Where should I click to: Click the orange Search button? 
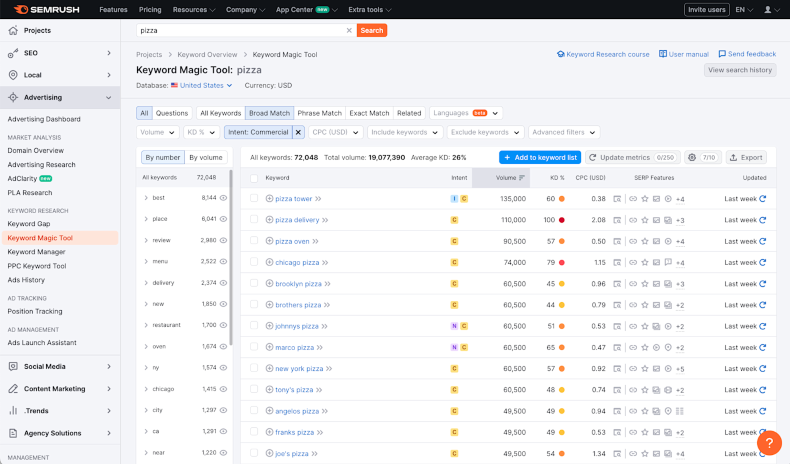(x=372, y=30)
